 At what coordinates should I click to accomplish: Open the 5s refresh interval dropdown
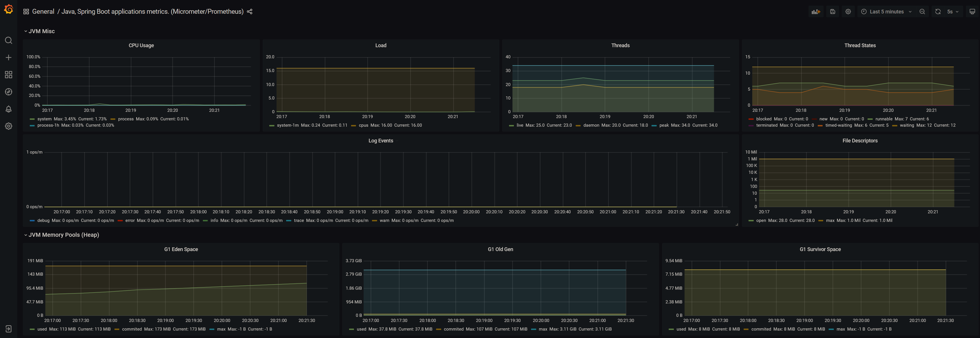tap(952, 12)
